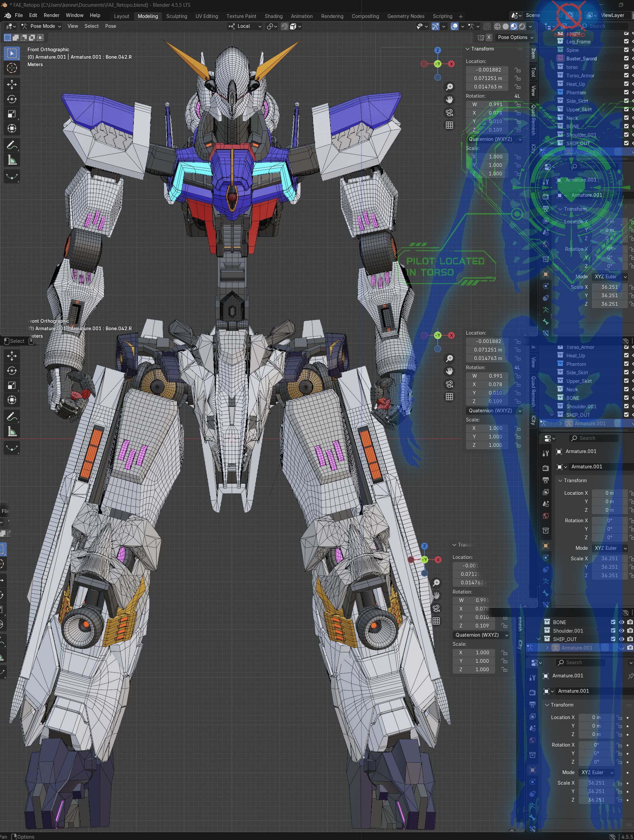Switch to Material Preview viewport shading
Viewport: 634px width, 840px height.
pyautogui.click(x=513, y=26)
